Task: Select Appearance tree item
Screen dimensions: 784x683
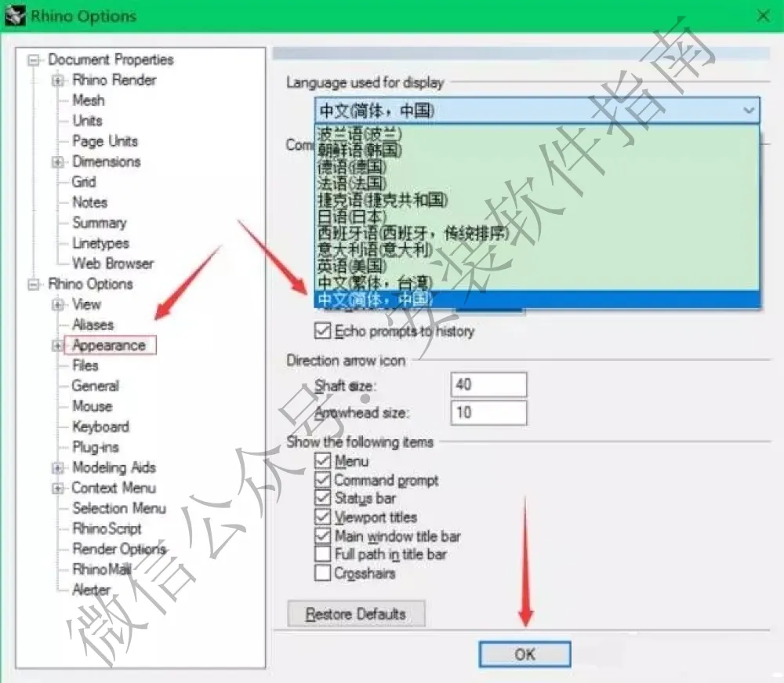Action: point(109,346)
